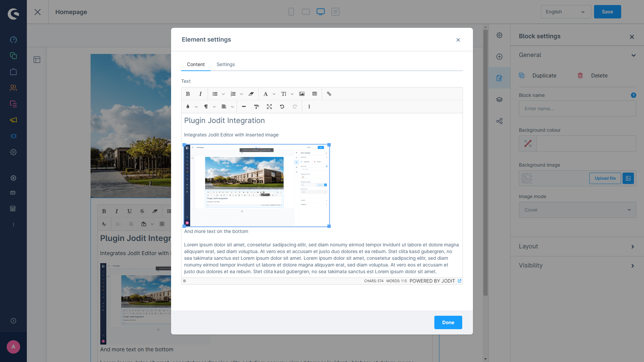The height and width of the screenshot is (362, 644).
Task: Click the eraser clear-formatting icon in modal
Action: pyautogui.click(x=251, y=94)
